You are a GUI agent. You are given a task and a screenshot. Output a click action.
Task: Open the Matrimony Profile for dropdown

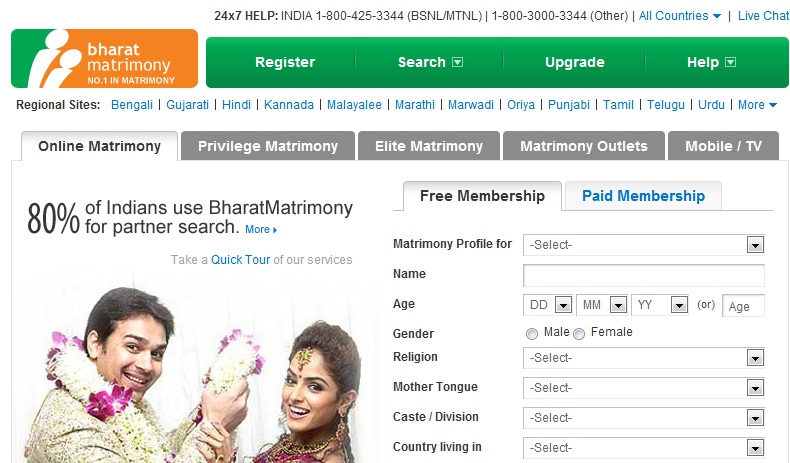point(643,245)
